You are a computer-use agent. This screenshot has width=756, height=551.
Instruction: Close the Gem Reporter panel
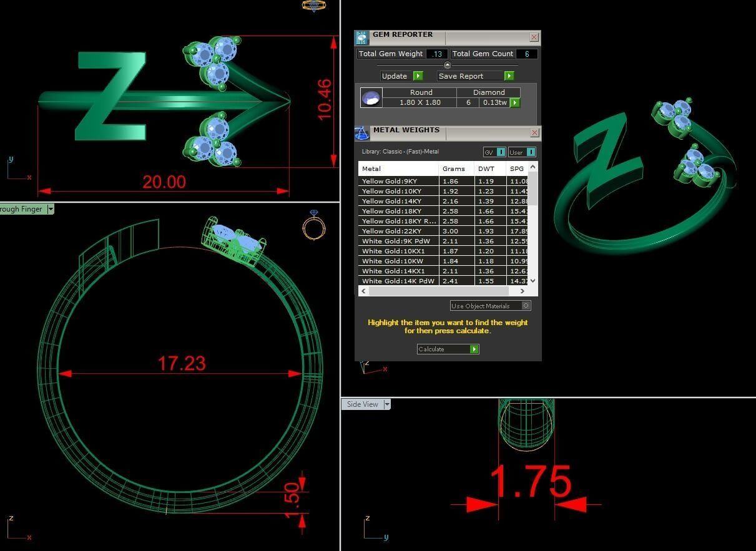point(534,37)
